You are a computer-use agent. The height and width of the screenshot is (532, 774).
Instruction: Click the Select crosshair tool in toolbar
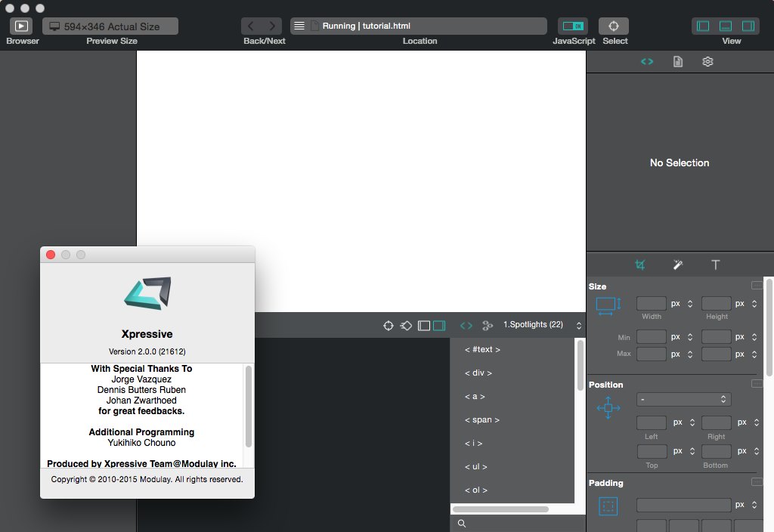click(x=613, y=26)
